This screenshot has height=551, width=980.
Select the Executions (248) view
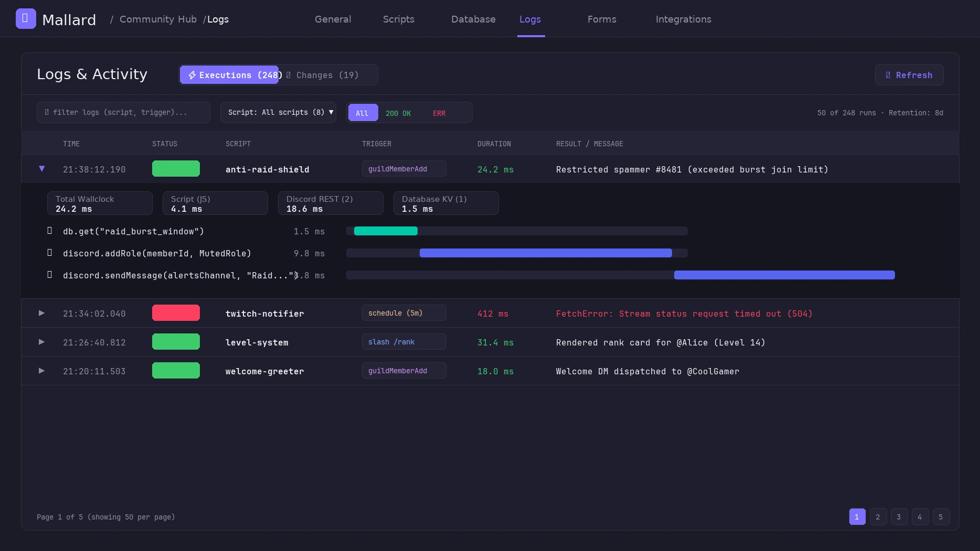(x=229, y=75)
